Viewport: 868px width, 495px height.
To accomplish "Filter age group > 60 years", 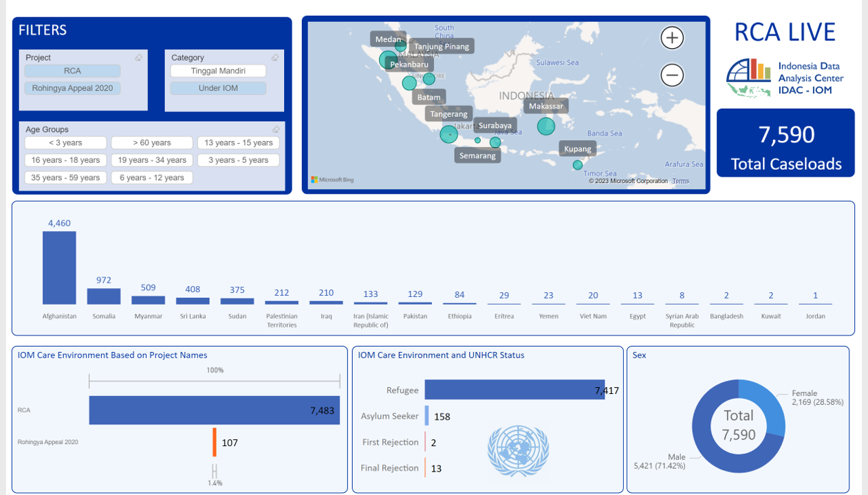I will tap(152, 143).
